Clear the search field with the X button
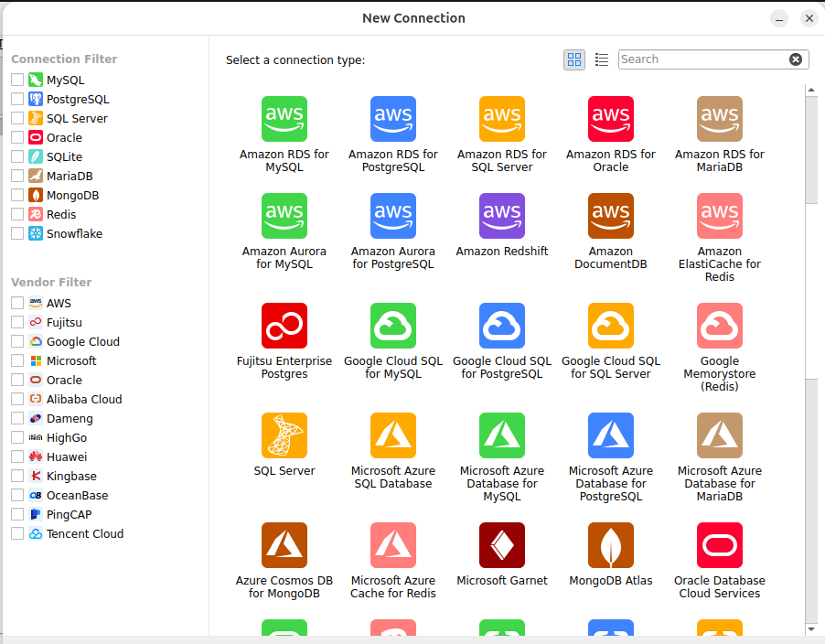This screenshot has height=644, width=825. point(796,59)
